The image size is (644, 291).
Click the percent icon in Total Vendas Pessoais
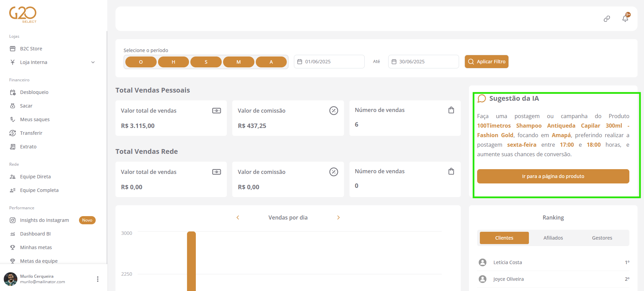click(x=334, y=111)
